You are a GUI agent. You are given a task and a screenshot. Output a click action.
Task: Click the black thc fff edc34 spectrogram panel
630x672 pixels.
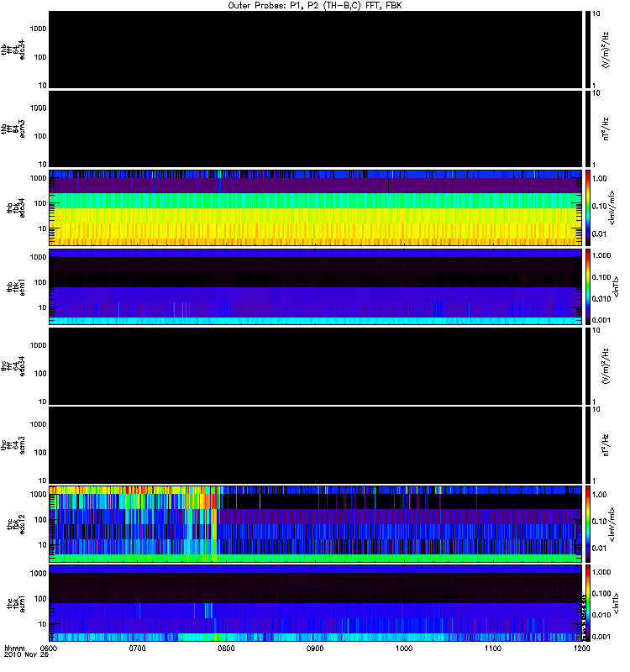tap(315, 366)
